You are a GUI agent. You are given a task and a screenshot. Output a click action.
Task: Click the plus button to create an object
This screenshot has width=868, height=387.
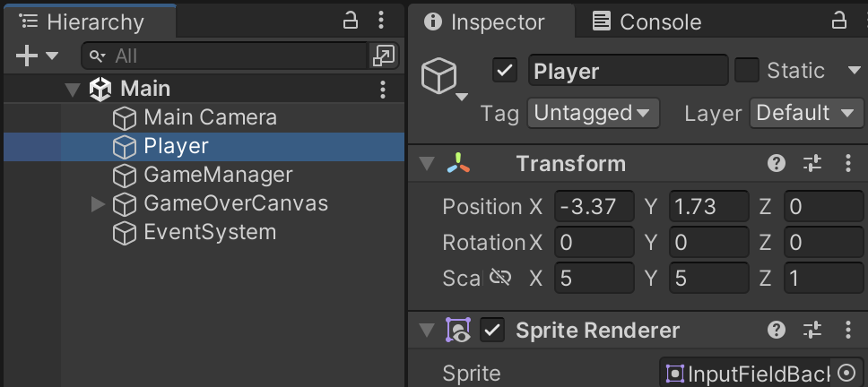coord(27,56)
